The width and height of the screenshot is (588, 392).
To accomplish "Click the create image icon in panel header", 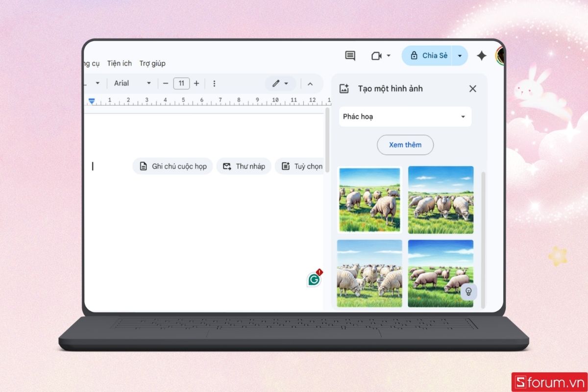I will click(344, 88).
